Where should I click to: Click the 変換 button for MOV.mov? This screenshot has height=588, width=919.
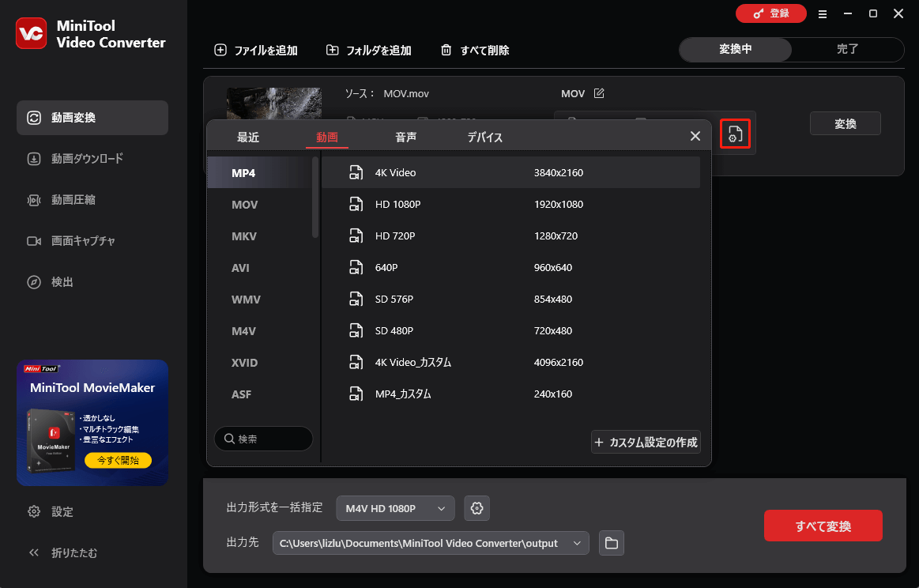(x=846, y=124)
